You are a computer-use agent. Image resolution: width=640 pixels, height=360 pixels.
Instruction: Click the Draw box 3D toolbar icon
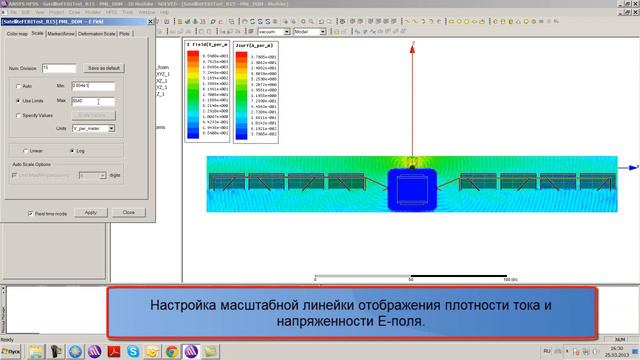(496, 21)
